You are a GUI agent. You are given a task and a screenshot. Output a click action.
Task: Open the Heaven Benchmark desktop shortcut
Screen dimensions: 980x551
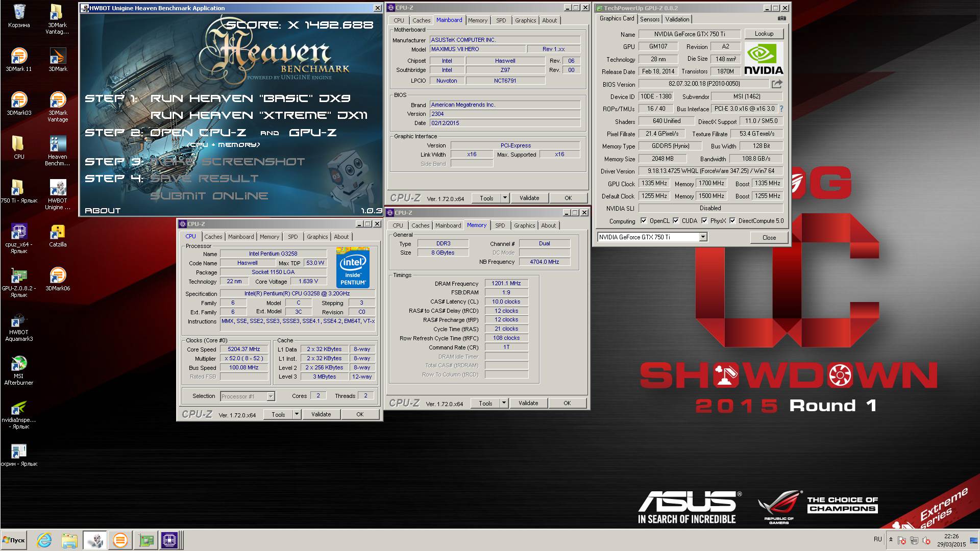tap(58, 151)
